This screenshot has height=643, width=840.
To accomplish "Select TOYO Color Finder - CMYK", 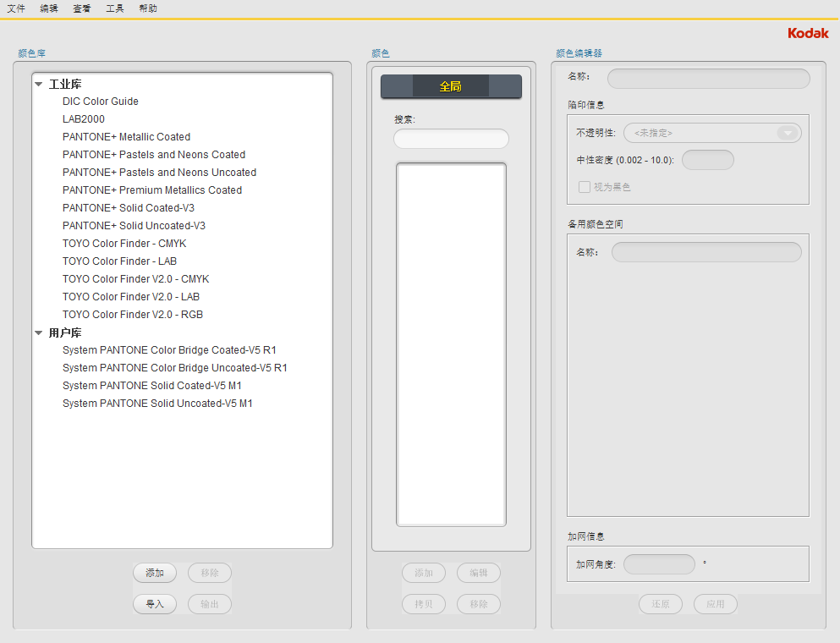I will (124, 244).
